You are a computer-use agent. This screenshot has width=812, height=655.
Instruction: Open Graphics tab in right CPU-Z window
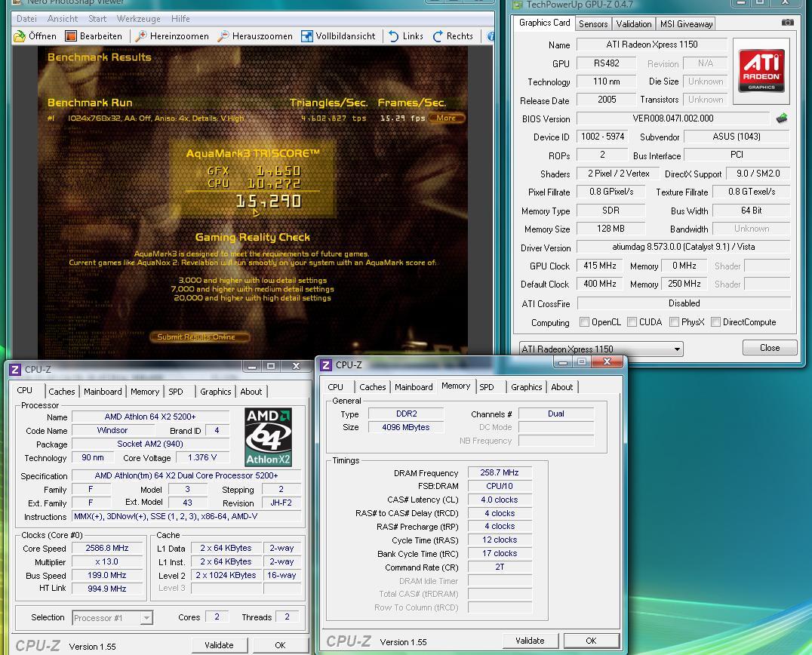click(526, 387)
